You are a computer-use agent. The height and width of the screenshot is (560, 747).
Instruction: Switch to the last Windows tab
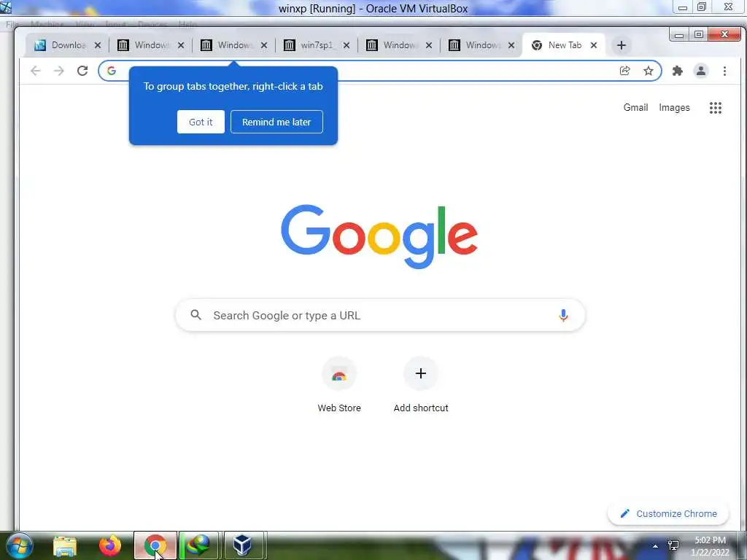click(x=481, y=45)
